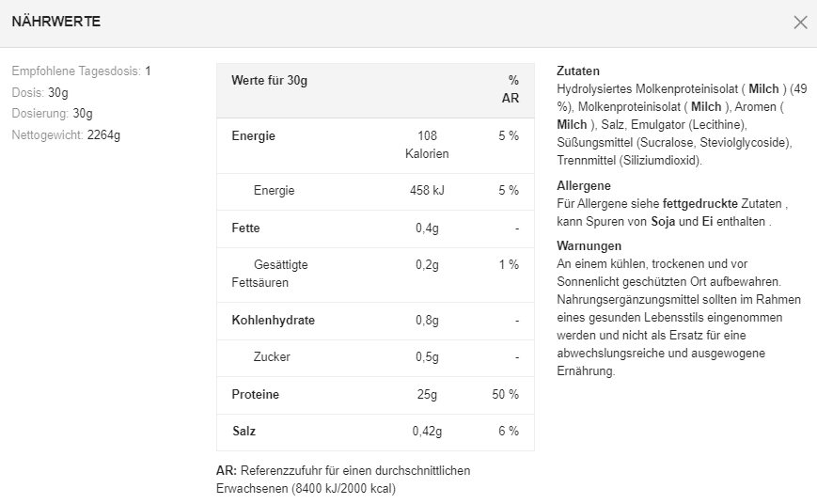Image resolution: width=817 pixels, height=504 pixels.
Task: Click the NÄHRWERTE dialog title
Action: pyautogui.click(x=56, y=22)
